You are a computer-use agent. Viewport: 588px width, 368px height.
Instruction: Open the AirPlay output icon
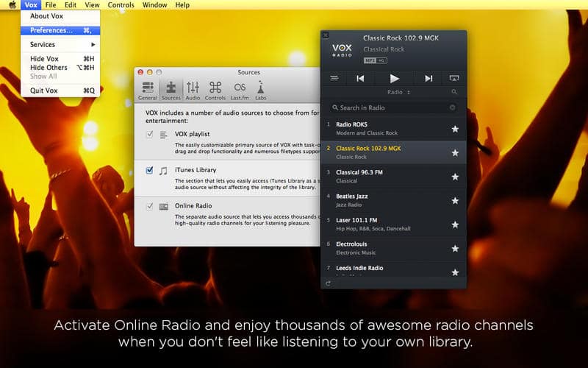[x=453, y=78]
